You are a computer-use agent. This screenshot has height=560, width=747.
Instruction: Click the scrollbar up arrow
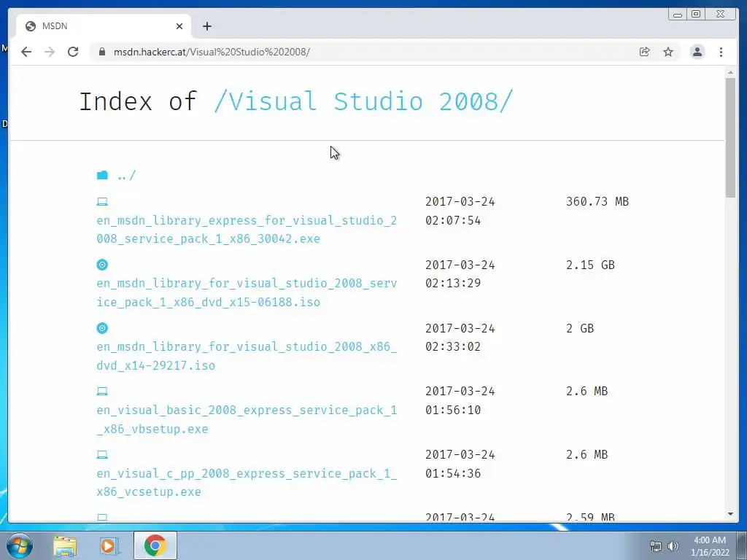(730, 72)
